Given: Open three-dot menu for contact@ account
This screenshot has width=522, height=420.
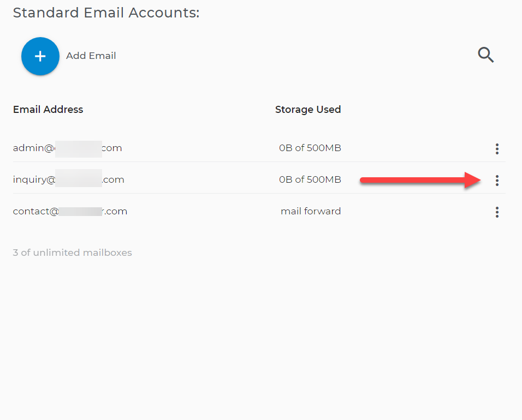Looking at the screenshot, I should tap(496, 212).
